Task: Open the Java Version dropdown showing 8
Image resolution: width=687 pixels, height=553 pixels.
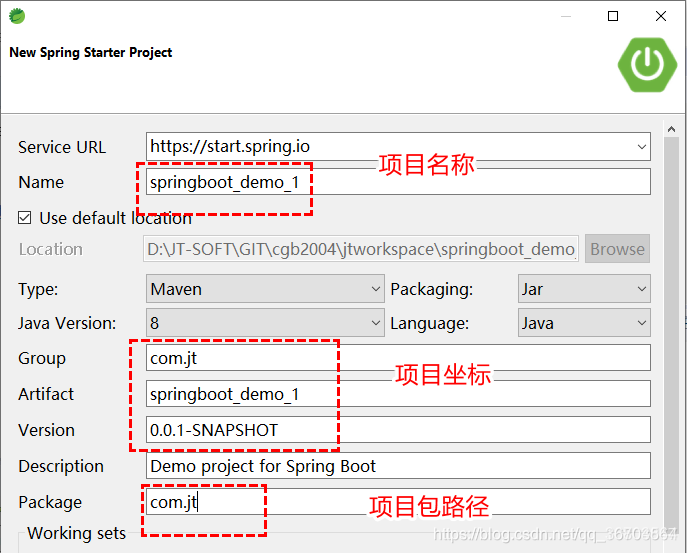Action: pos(265,323)
